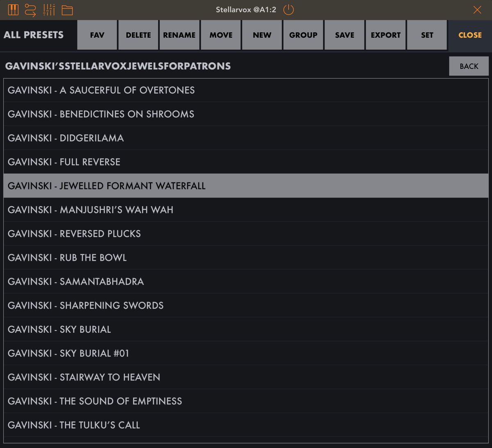The image size is (492, 448).
Task: Select preset SAMANTABHADRA
Action: pyautogui.click(x=246, y=282)
